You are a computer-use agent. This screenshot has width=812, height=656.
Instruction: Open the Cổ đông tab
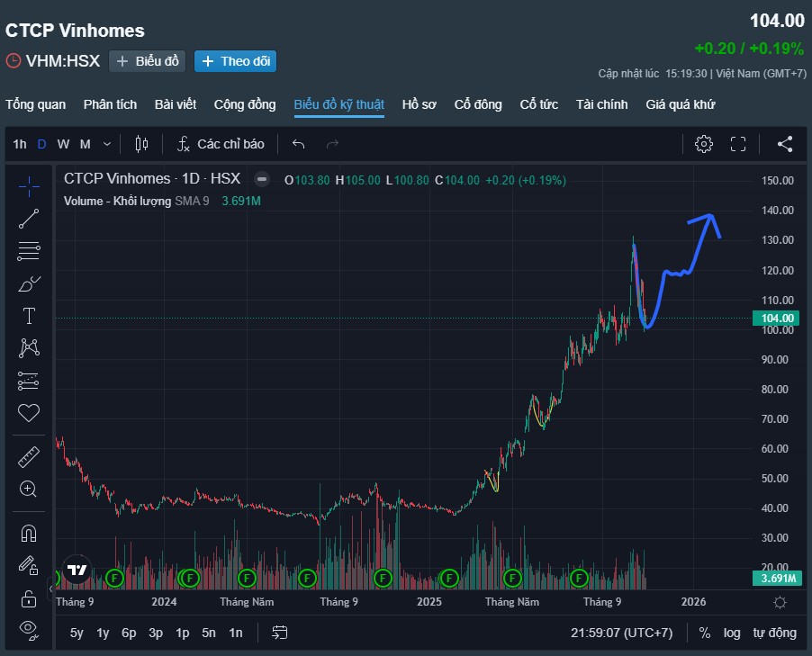pyautogui.click(x=478, y=104)
